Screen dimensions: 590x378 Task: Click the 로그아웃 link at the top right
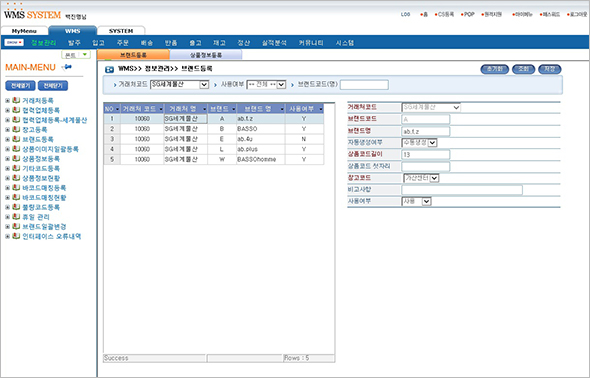[x=578, y=14]
